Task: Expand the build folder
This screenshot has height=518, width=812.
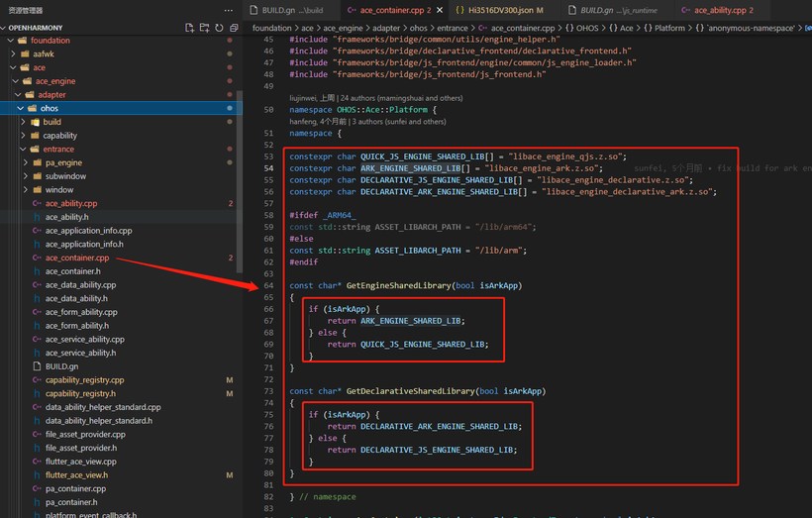Action: (24, 122)
